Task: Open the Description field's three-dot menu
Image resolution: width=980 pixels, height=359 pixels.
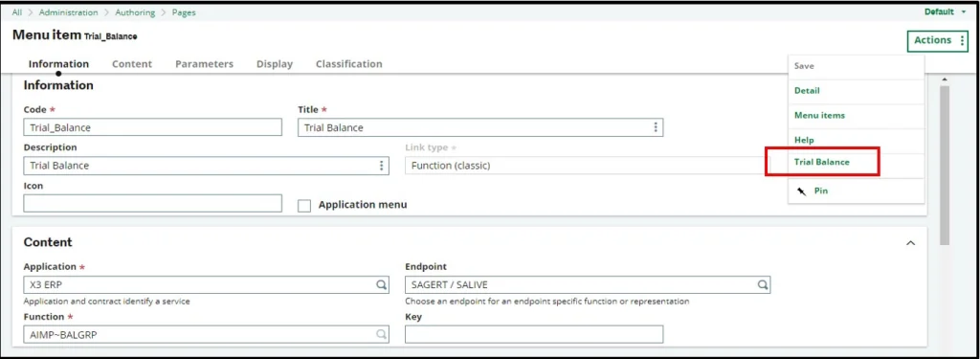Action: 381,166
